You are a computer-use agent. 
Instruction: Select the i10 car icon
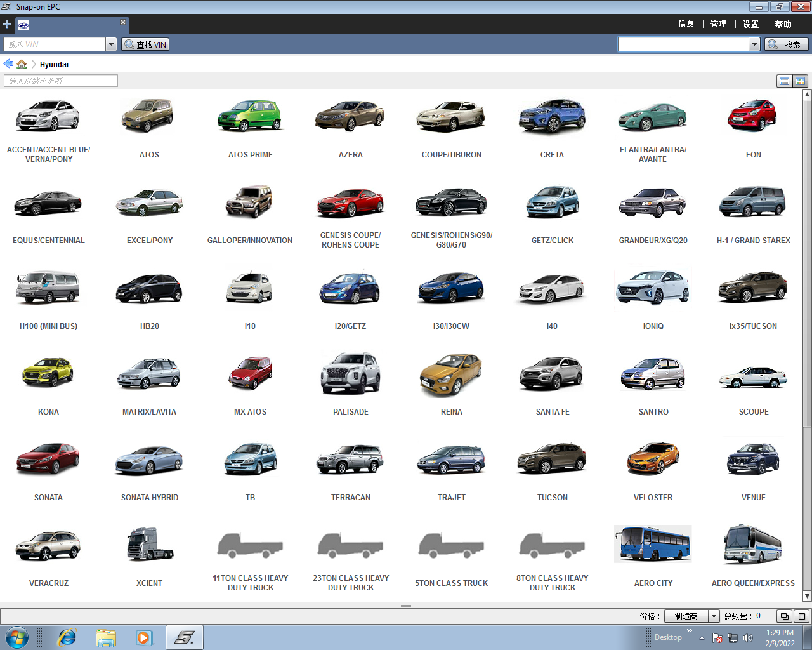pyautogui.click(x=250, y=288)
